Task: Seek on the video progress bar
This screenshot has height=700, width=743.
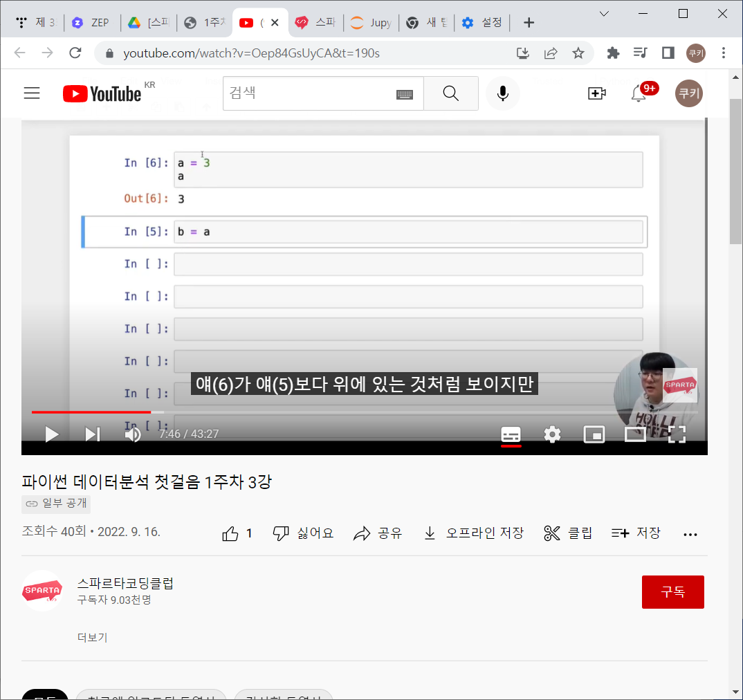Action: tap(365, 412)
